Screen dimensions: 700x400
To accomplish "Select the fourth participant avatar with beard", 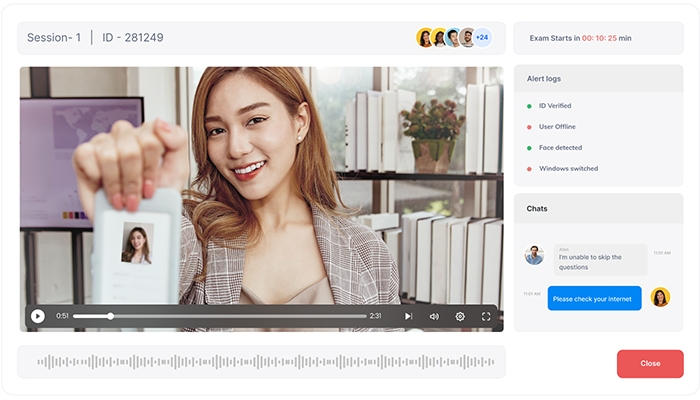I will 467,38.
